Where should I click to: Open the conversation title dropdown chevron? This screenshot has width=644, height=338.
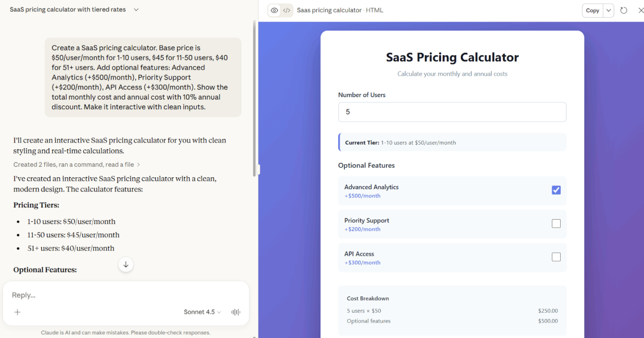[136, 10]
